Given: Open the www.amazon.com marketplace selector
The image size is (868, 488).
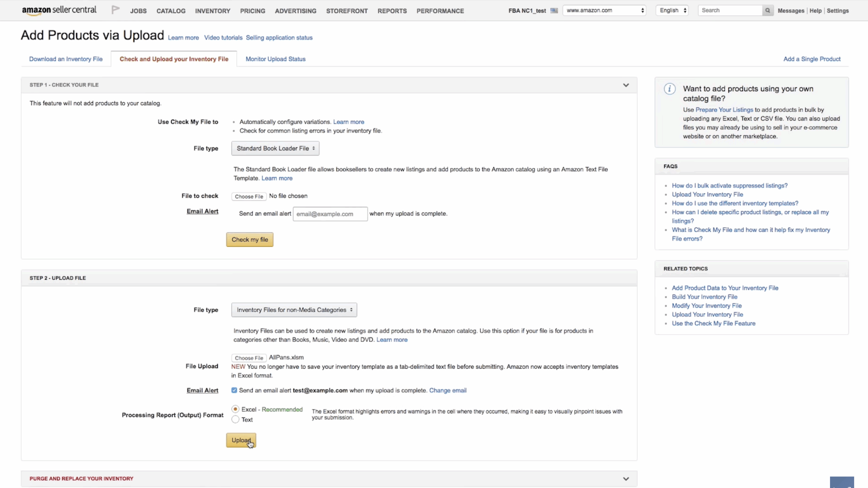Looking at the screenshot, I should 605,11.
